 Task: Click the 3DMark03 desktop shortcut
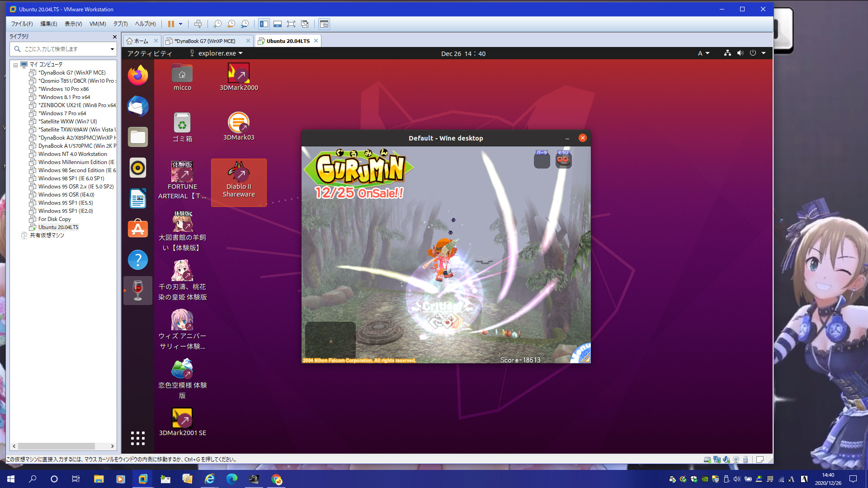(x=239, y=127)
